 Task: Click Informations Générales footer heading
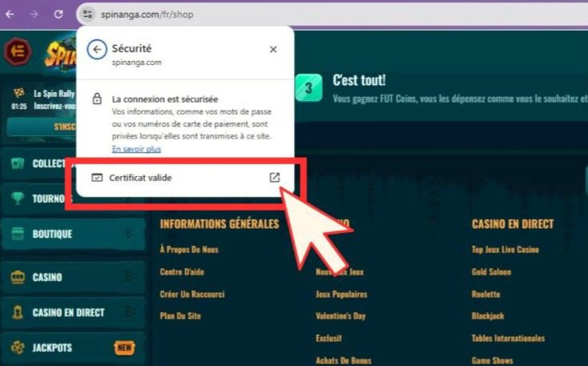219,224
